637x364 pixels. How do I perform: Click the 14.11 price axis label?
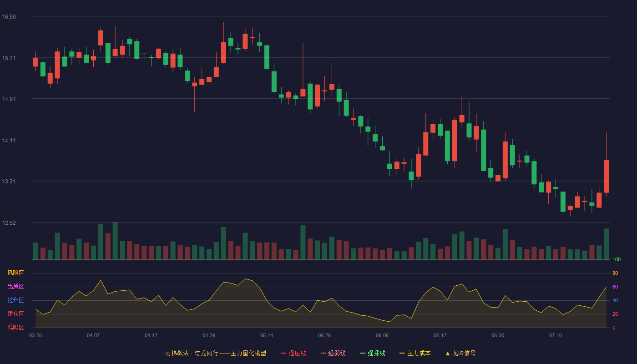[9, 141]
